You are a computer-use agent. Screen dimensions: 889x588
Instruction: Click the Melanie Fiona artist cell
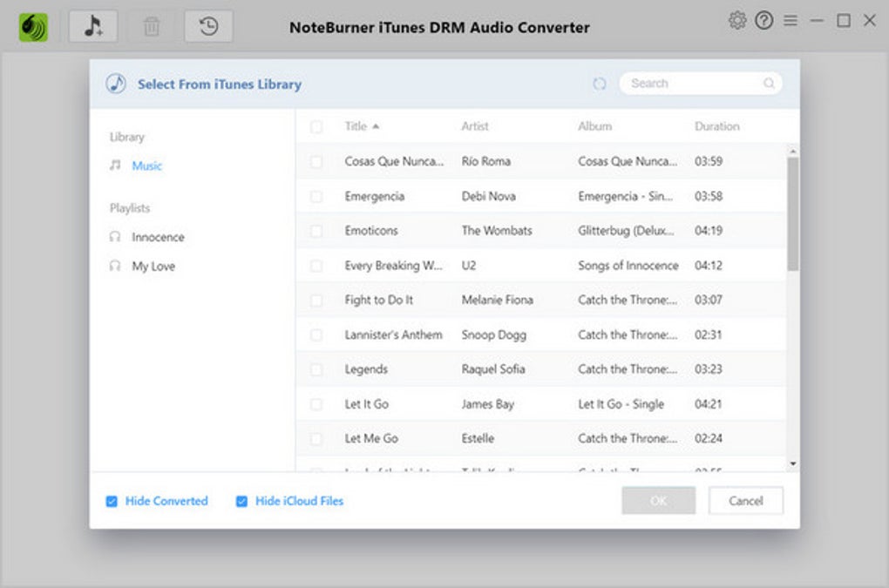[497, 300]
